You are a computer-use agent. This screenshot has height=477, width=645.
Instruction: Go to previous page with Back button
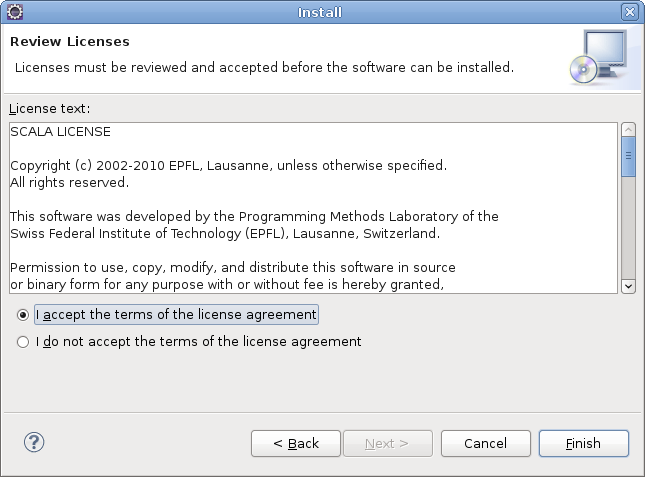(x=296, y=443)
